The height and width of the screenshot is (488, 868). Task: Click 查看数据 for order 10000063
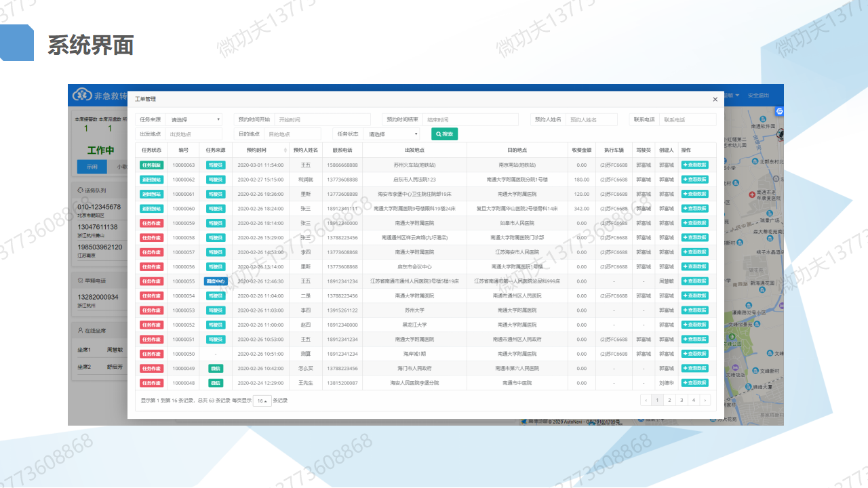[694, 165]
